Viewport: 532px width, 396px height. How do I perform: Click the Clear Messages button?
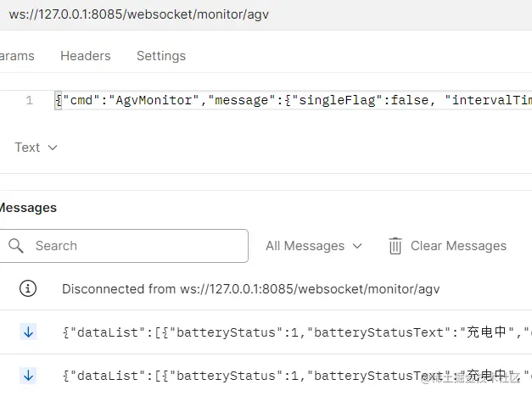point(447,246)
